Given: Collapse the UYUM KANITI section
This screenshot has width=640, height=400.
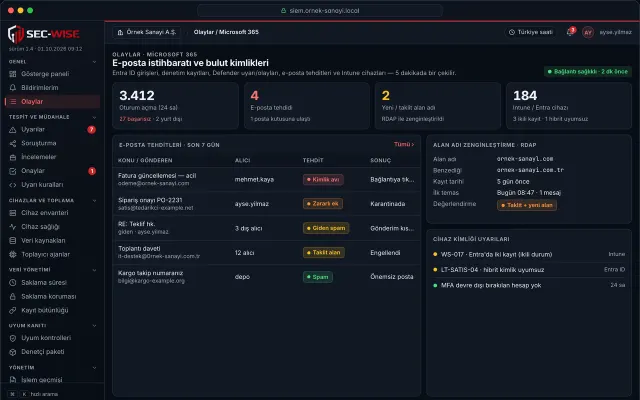Looking at the screenshot, I should pos(94,326).
